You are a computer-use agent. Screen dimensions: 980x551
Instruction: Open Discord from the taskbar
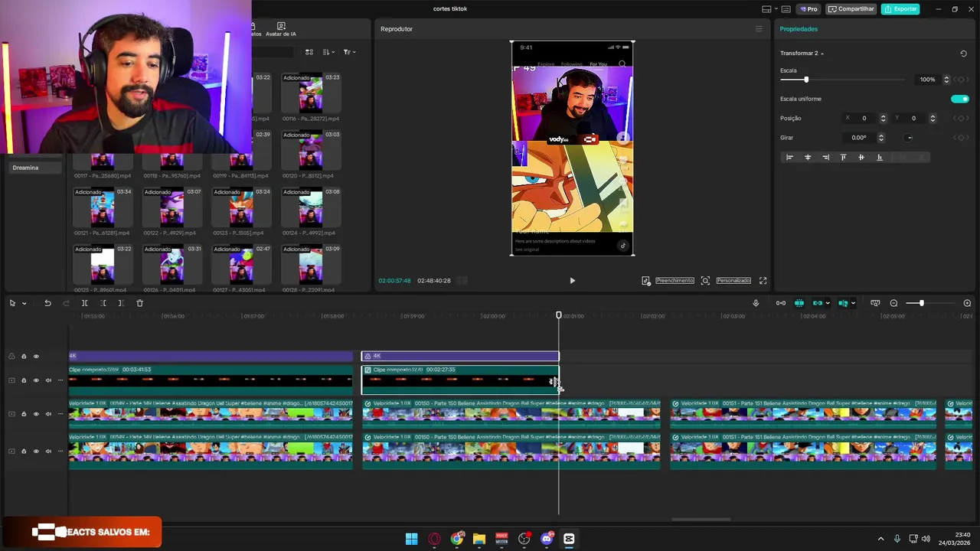[x=547, y=539]
